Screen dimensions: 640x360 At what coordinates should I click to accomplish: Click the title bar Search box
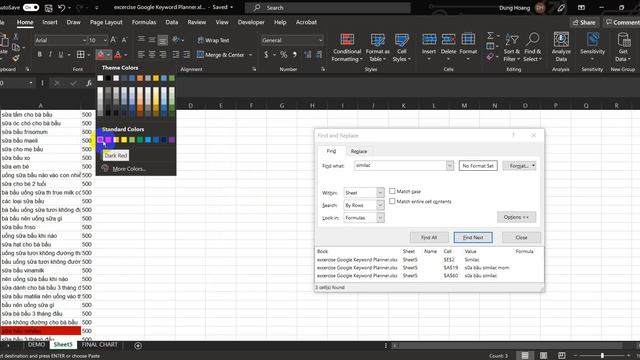(328, 7)
